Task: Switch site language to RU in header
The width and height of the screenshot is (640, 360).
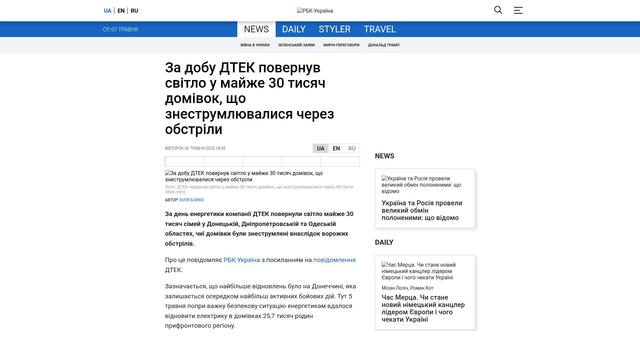Action: click(134, 11)
